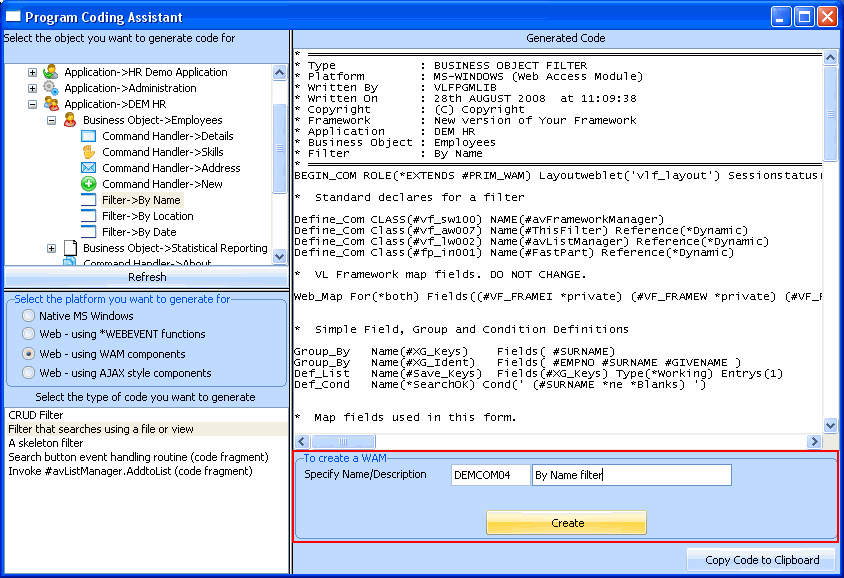The width and height of the screenshot is (844, 578).
Task: Click the Details command handler icon
Action: [88, 136]
